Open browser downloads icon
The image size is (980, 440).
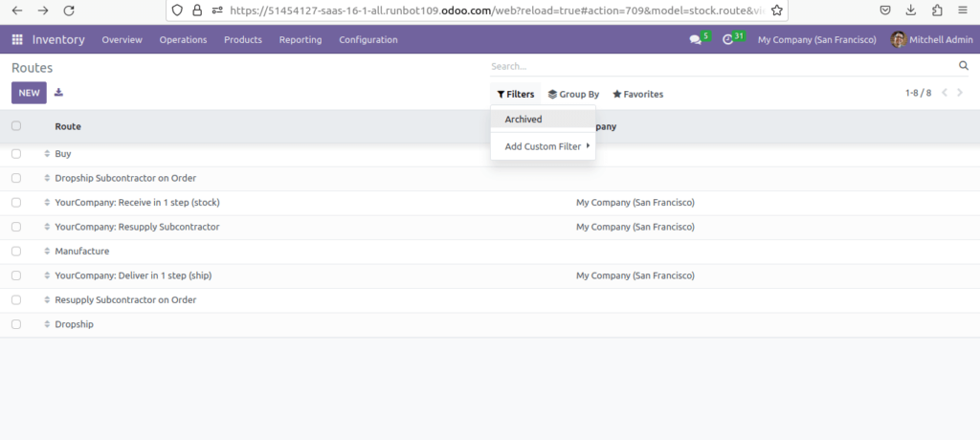tap(911, 10)
